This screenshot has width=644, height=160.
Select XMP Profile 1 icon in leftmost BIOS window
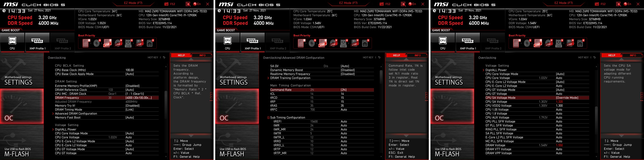pyautogui.click(x=37, y=42)
